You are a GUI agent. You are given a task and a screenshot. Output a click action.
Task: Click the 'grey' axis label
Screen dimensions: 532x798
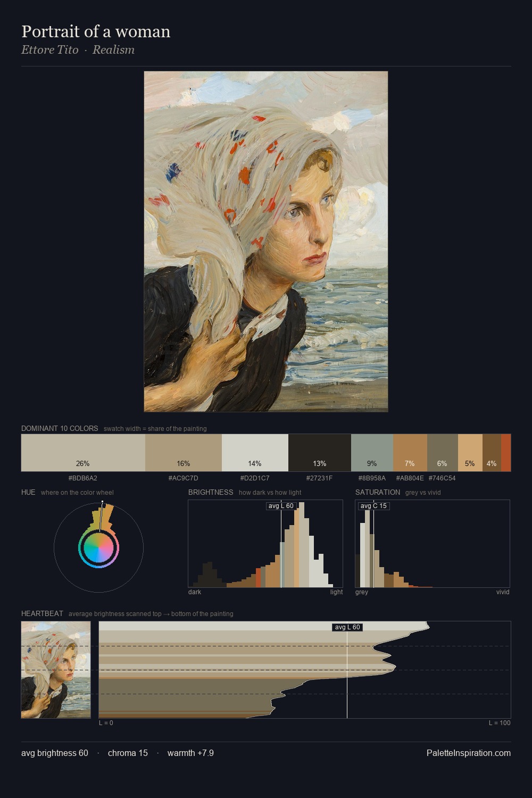coord(362,592)
